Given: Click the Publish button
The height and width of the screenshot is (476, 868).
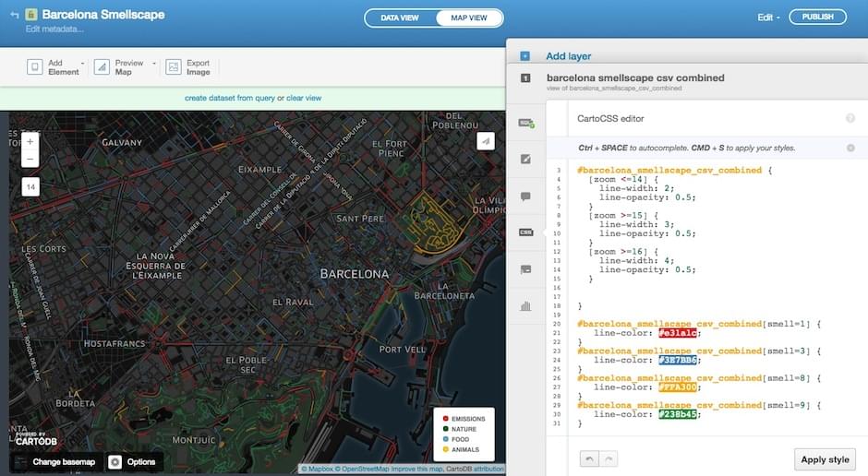Looking at the screenshot, I should (817, 17).
